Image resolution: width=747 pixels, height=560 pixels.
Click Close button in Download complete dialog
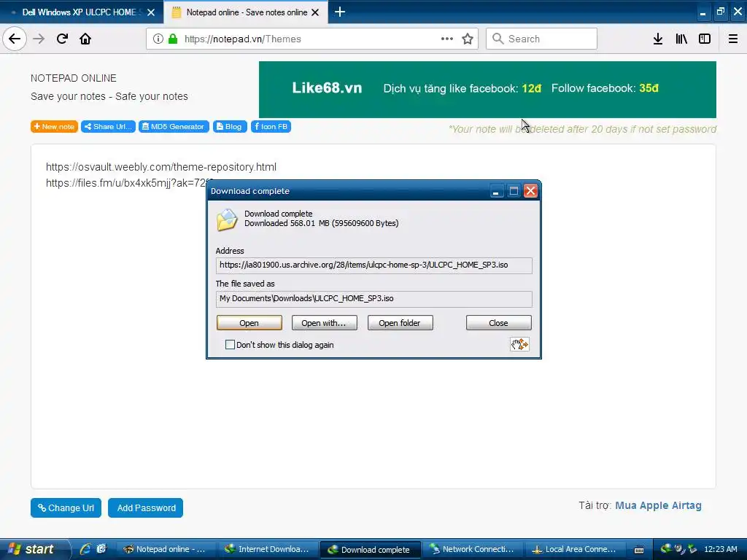click(498, 323)
